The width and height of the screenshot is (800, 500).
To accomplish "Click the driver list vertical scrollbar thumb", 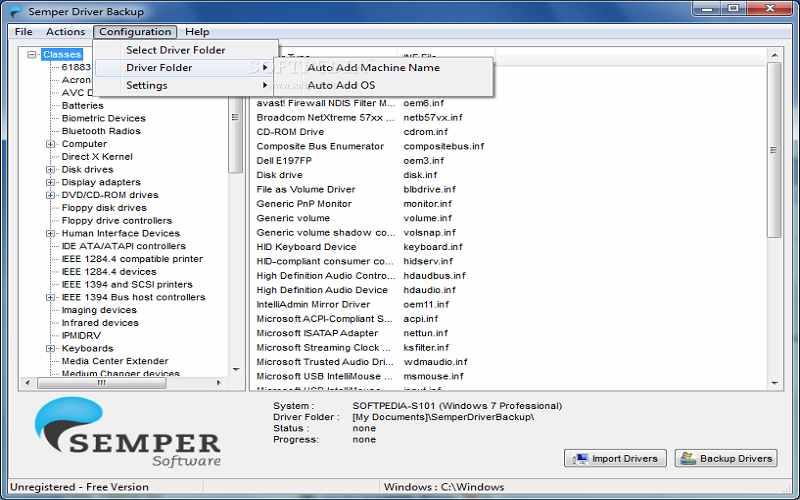I will [774, 150].
